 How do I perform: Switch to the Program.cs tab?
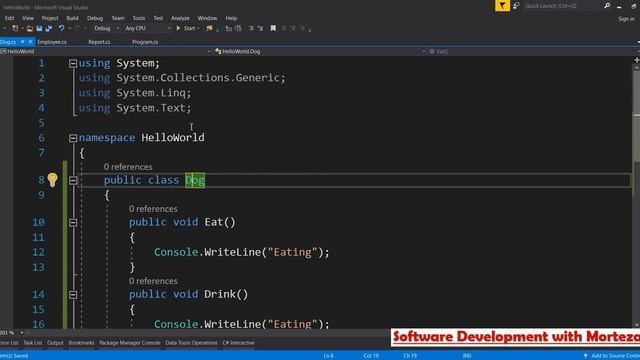pos(145,42)
